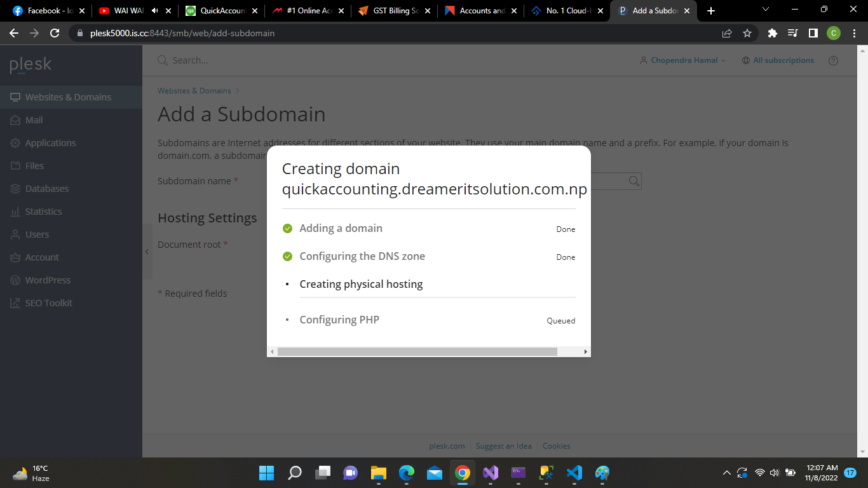Image resolution: width=868 pixels, height=488 pixels.
Task: Open the Mail section in sidebar
Action: pyautogui.click(x=34, y=120)
